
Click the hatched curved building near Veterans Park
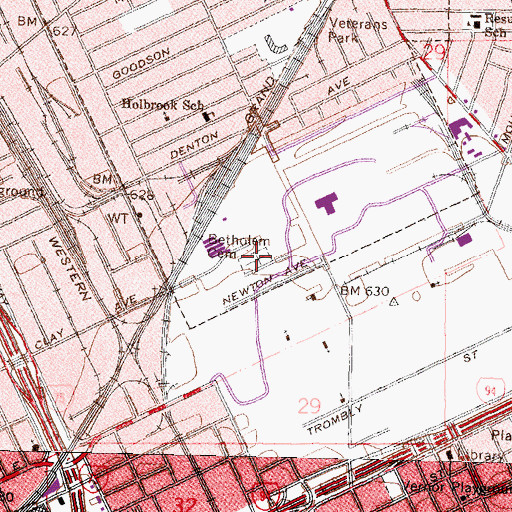click(x=276, y=45)
